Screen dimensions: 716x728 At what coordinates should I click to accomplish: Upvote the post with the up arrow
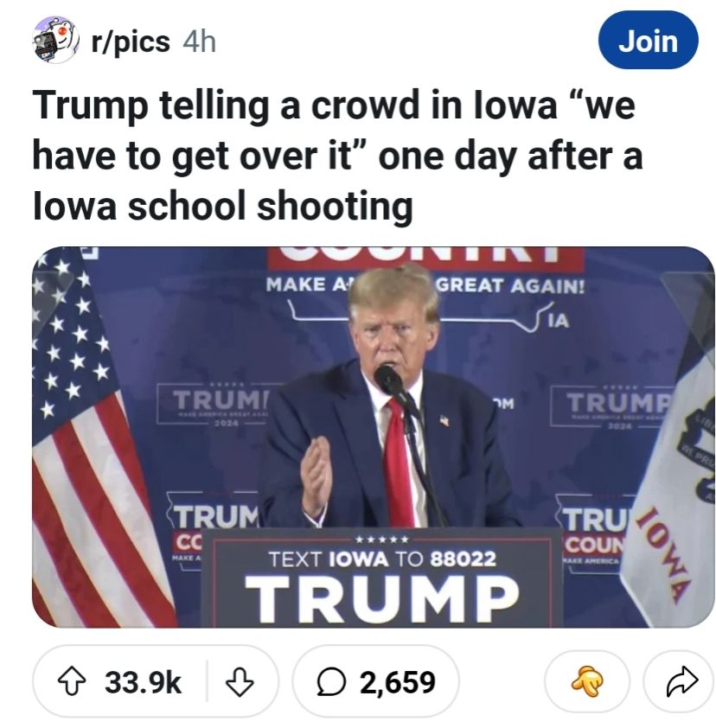(x=71, y=681)
